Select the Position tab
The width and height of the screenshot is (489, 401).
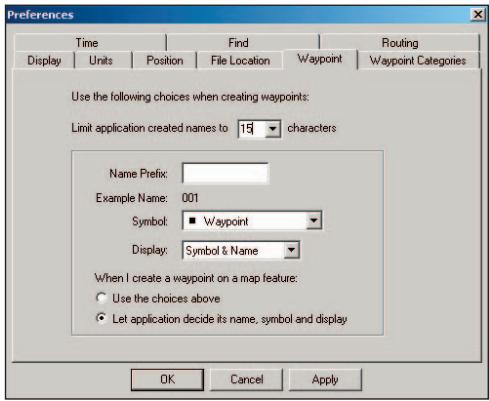pyautogui.click(x=164, y=60)
